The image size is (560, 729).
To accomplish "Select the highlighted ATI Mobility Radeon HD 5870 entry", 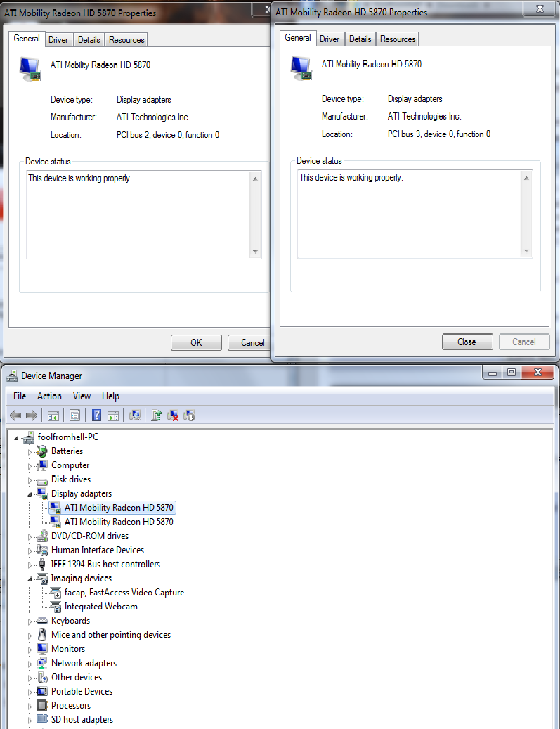I will [x=112, y=508].
